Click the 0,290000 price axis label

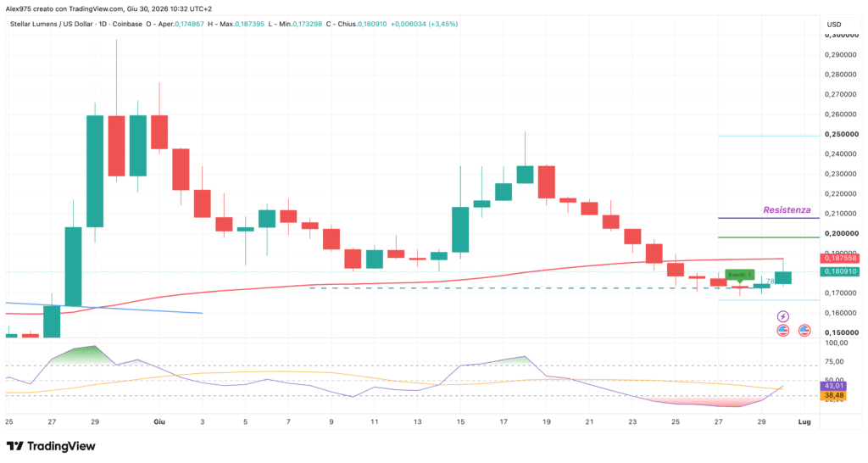[842, 55]
